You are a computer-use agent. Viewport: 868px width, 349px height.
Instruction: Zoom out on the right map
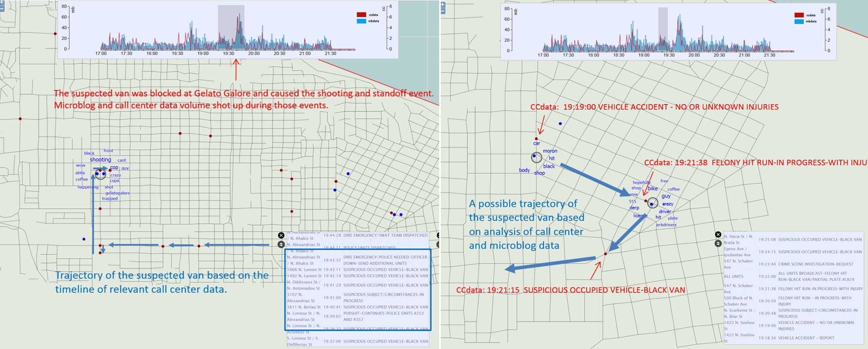443,11
